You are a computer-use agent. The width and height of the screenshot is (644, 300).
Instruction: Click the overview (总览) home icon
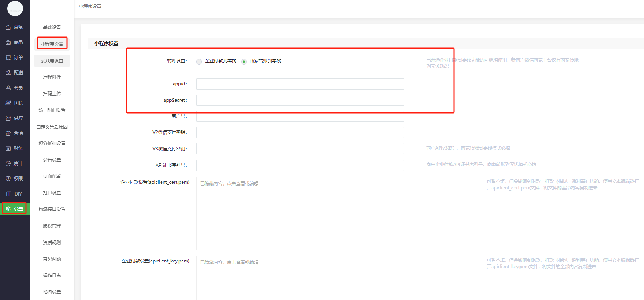[x=8, y=28]
